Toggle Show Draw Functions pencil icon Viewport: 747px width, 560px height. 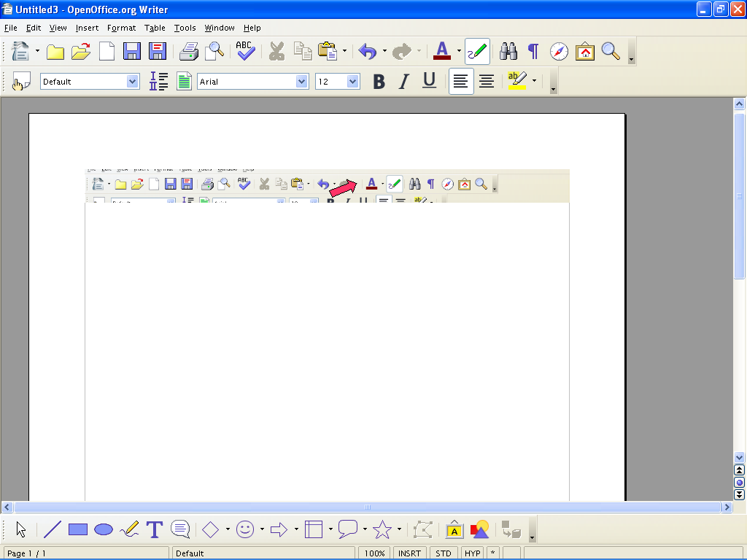tap(477, 51)
